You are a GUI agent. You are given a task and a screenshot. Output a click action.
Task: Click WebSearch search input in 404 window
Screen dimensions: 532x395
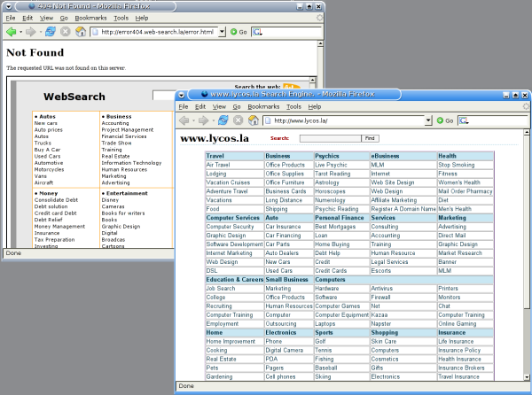[x=164, y=95]
